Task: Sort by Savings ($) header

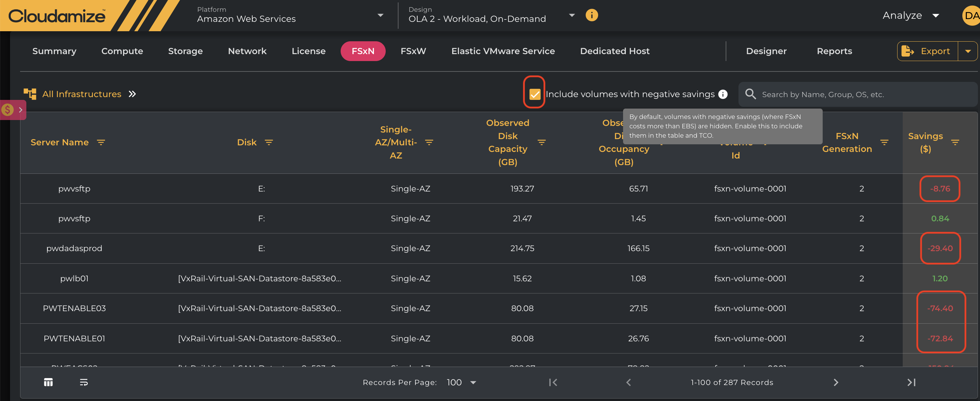Action: pyautogui.click(x=925, y=143)
